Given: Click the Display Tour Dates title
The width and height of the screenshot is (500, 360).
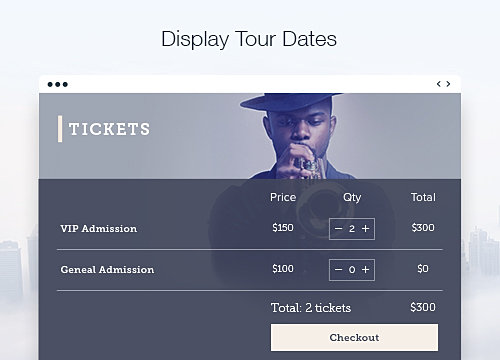Looking at the screenshot, I should click(249, 39).
